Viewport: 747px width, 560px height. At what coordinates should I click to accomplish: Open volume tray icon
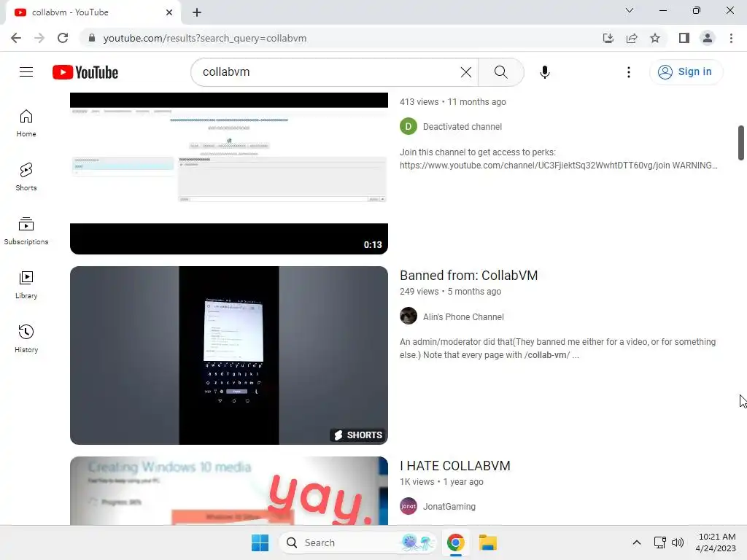coord(678,542)
